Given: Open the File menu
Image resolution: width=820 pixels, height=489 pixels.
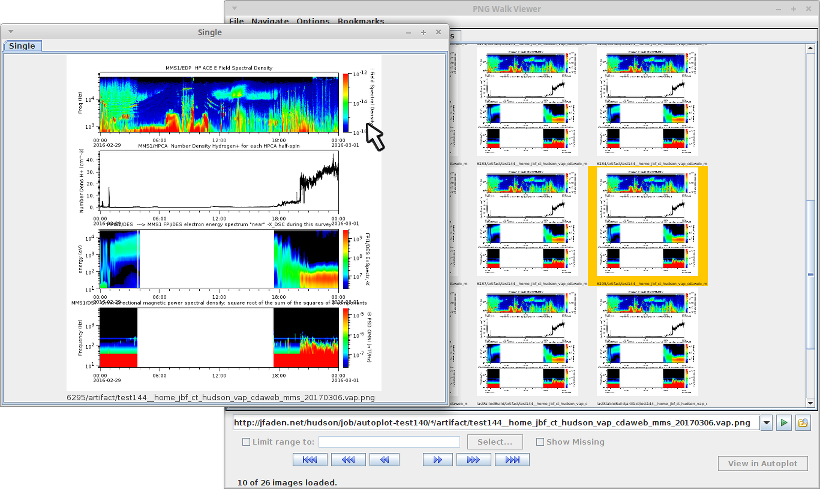Looking at the screenshot, I should [236, 21].
